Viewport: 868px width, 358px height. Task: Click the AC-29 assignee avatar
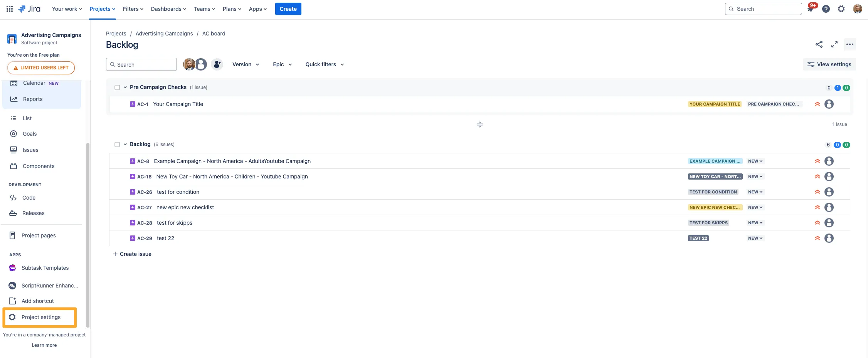pos(829,238)
